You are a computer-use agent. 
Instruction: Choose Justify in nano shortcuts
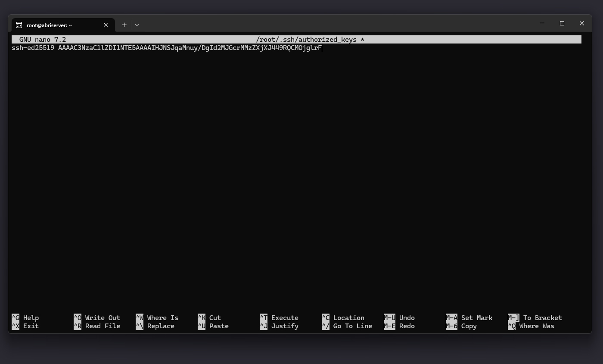(x=280, y=326)
